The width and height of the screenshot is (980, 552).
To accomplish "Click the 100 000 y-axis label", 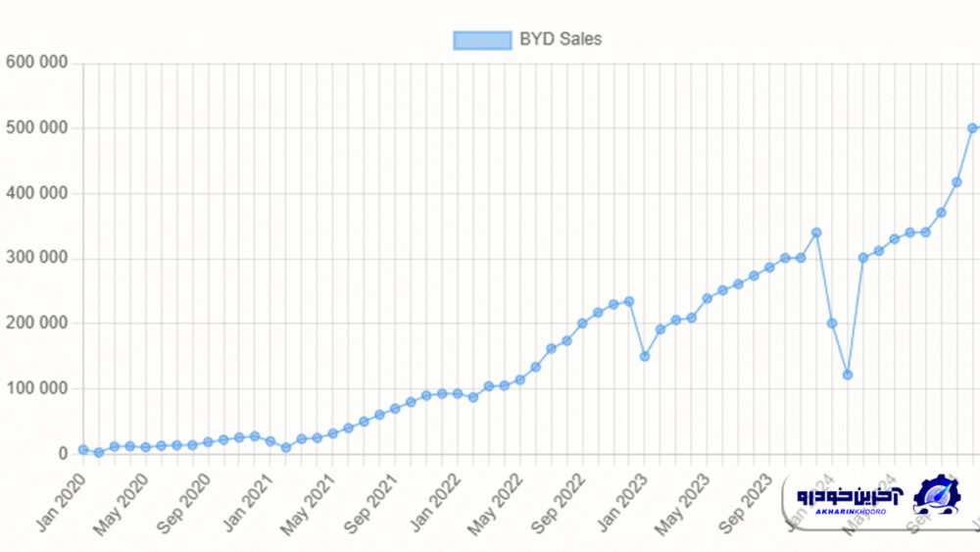I will click(36, 388).
